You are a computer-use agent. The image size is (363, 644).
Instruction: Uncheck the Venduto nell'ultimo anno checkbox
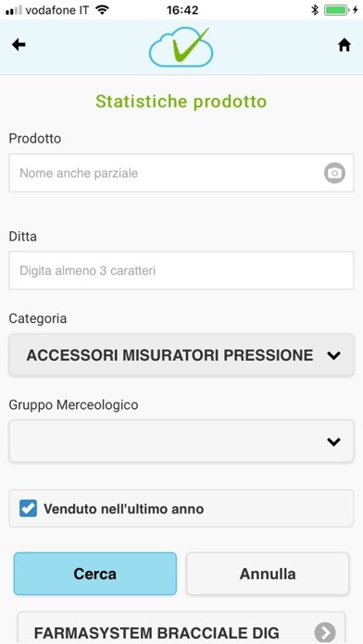coord(28,509)
